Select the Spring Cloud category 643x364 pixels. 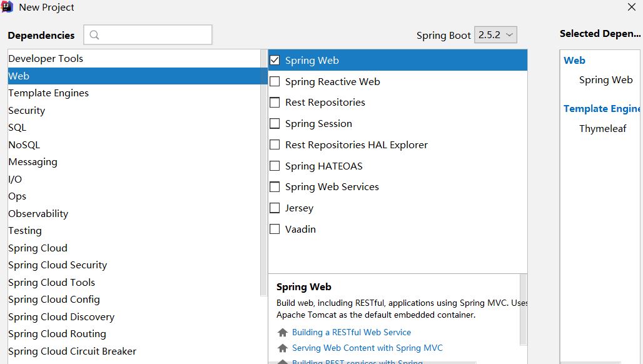tap(134, 248)
